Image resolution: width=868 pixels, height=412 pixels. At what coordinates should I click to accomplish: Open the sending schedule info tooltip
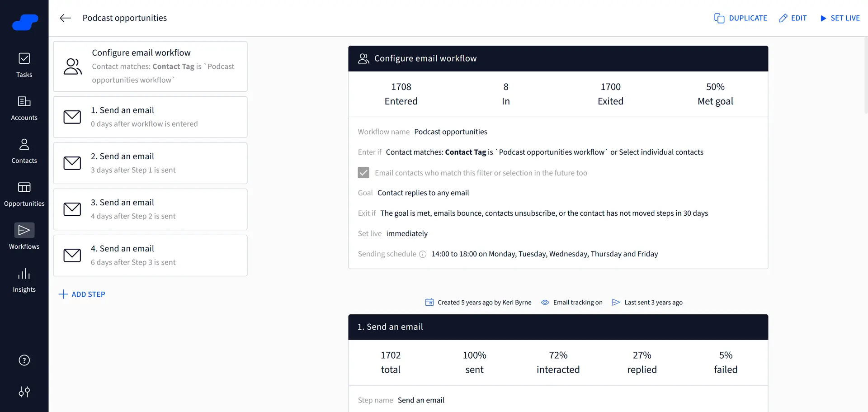click(422, 254)
